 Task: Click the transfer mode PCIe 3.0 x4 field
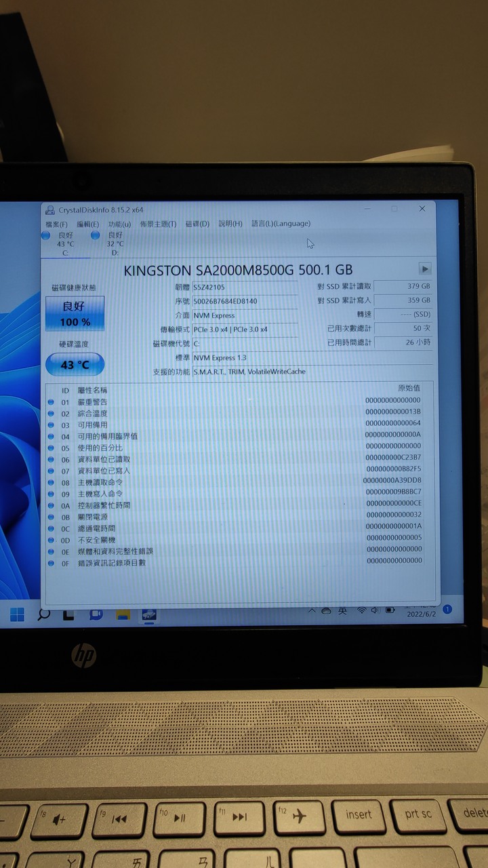click(245, 330)
